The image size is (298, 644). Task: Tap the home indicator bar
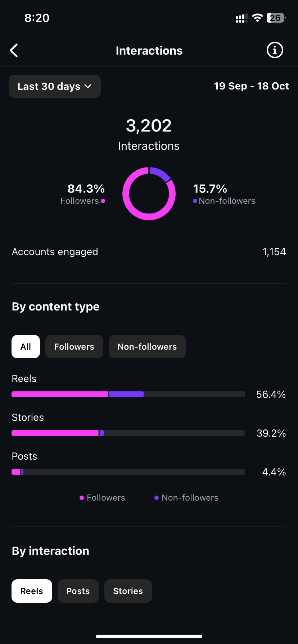coord(149,636)
